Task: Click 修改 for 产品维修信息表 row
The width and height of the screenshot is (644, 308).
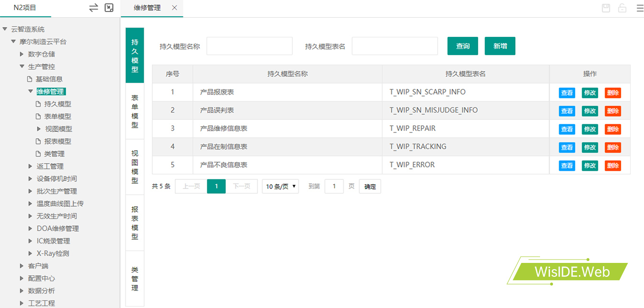Action: coord(589,129)
